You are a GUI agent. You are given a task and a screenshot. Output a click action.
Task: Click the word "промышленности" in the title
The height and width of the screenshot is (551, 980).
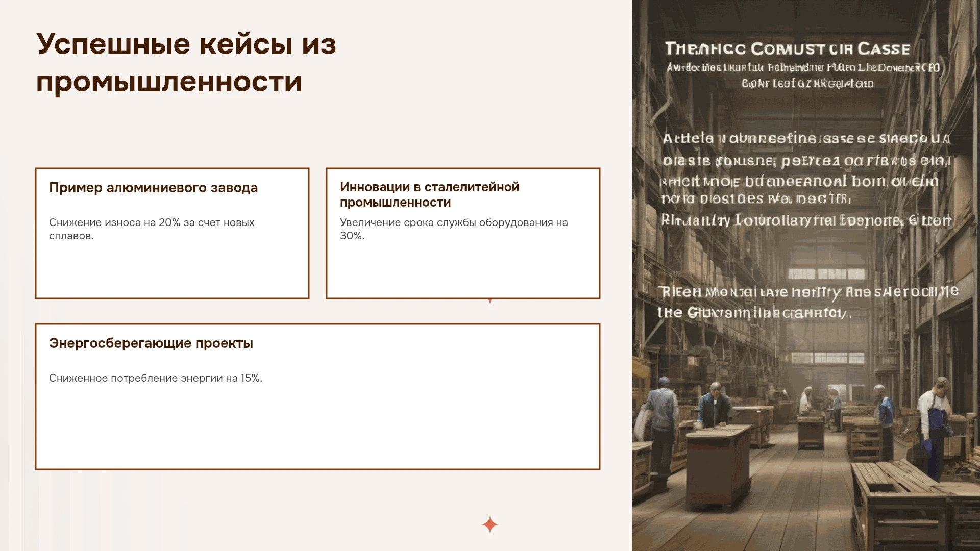point(169,82)
